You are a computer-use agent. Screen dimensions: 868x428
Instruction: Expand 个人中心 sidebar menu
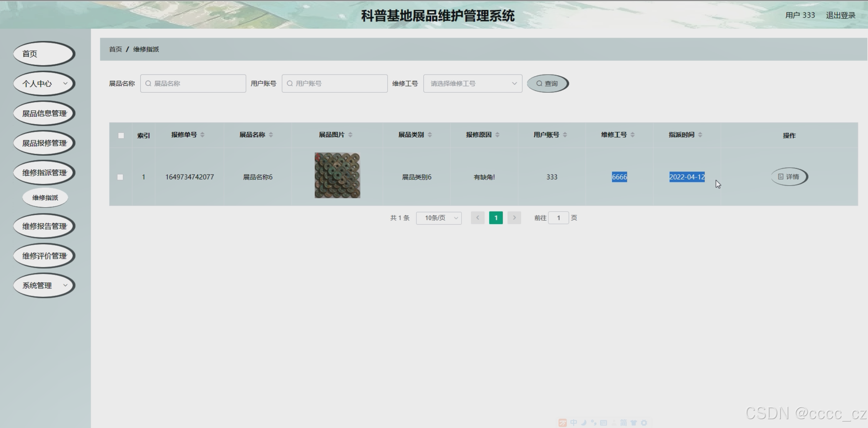44,83
